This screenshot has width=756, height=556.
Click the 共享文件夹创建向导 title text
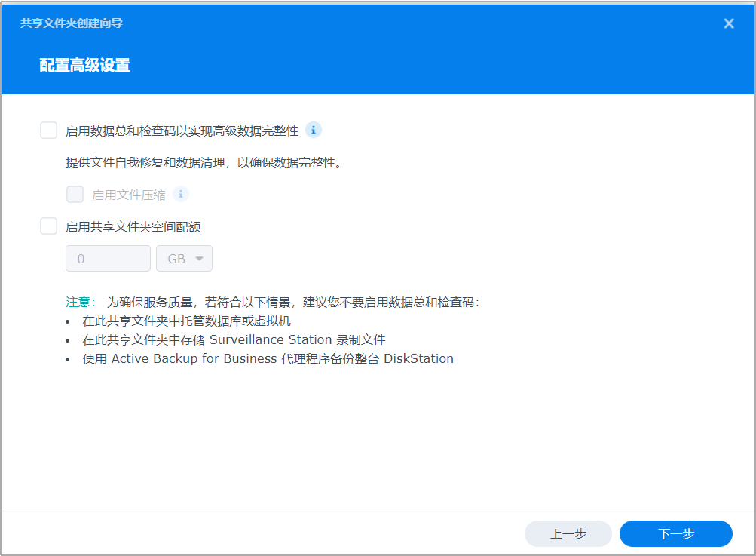click(72, 23)
